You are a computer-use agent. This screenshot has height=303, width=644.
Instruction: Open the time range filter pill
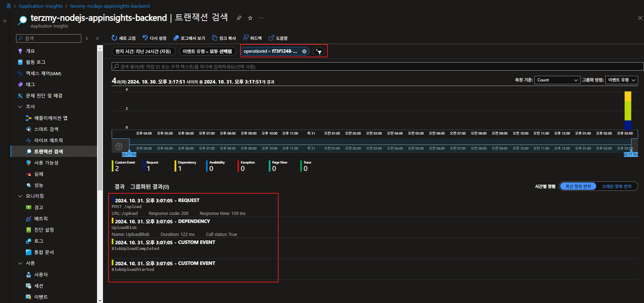pyautogui.click(x=143, y=51)
